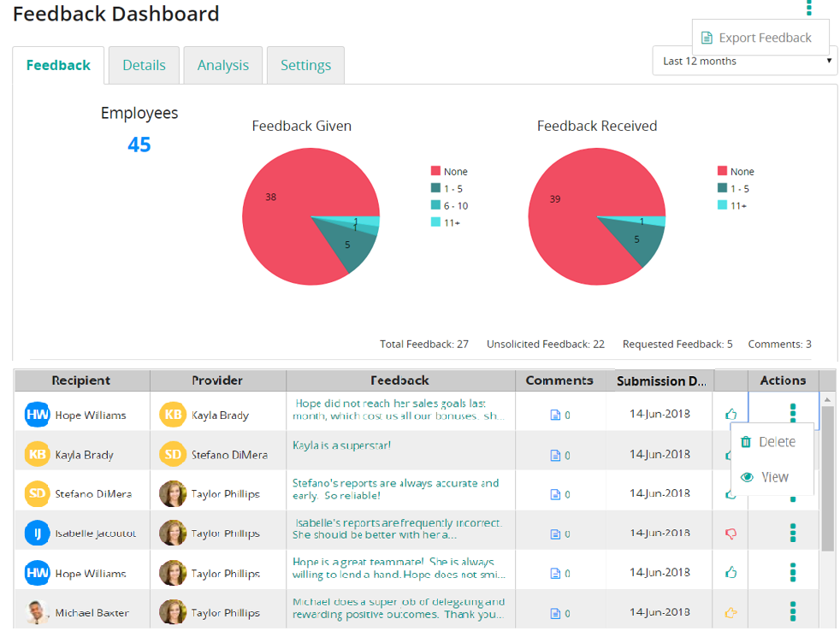Open feedback starting 'Hope is a great teammate'
The width and height of the screenshot is (840, 631).
click(399, 569)
